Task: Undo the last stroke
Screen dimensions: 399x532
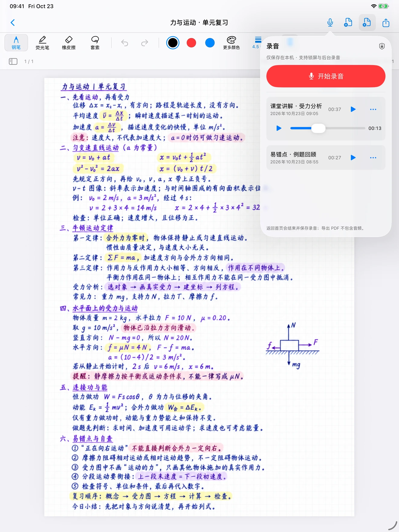Action: point(125,43)
